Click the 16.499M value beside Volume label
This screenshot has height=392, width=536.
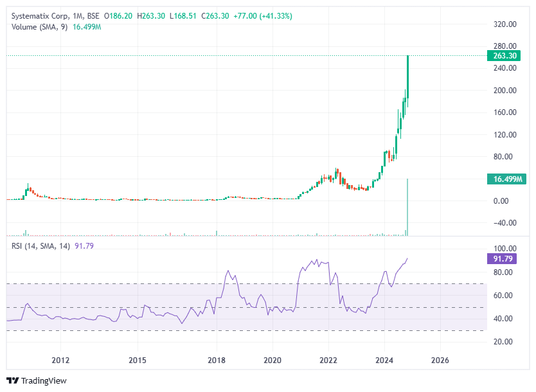[x=87, y=27]
